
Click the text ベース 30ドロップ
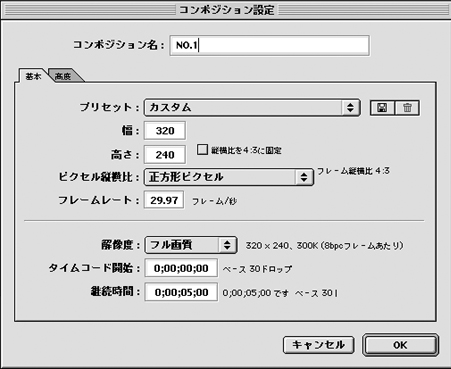point(257,269)
